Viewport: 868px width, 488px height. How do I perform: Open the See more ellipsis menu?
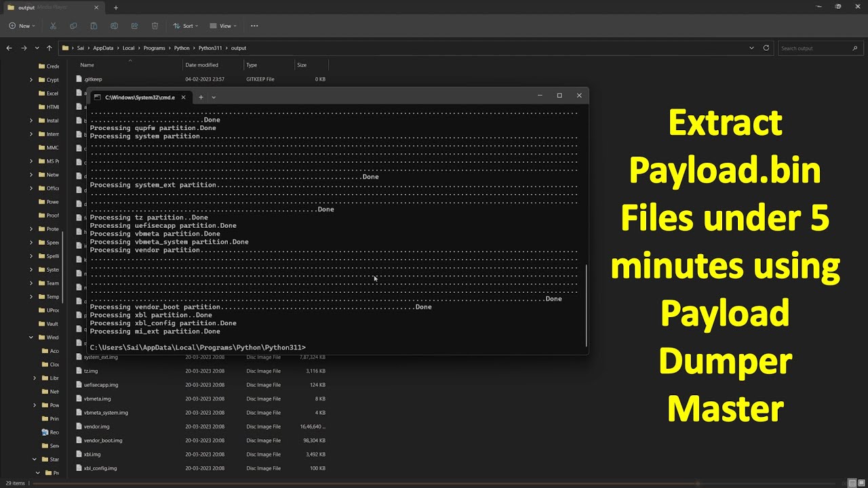point(254,26)
